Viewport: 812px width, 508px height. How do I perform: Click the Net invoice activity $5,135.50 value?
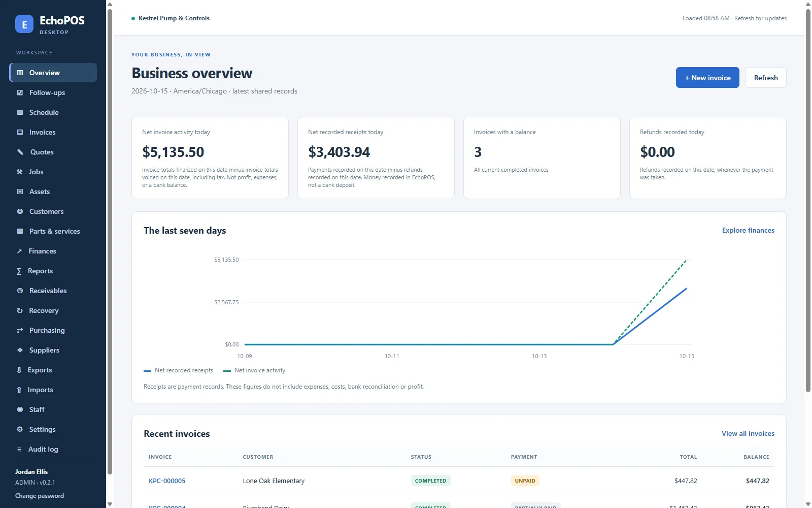pyautogui.click(x=173, y=152)
